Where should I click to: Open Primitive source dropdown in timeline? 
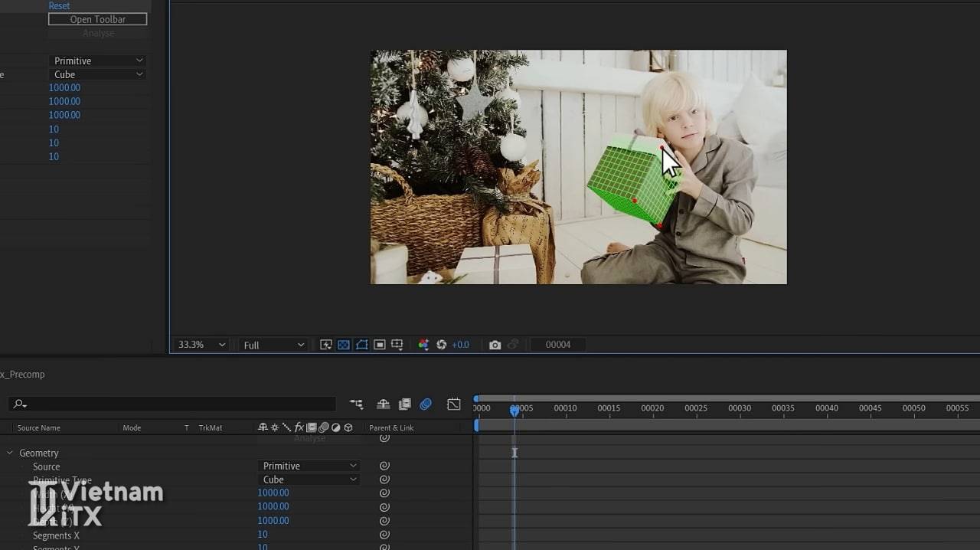[309, 466]
